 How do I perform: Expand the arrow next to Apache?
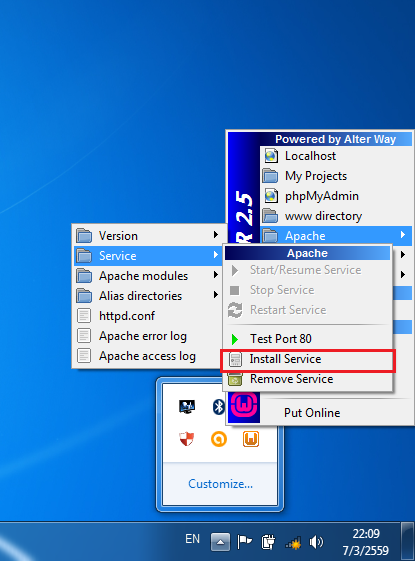403,235
